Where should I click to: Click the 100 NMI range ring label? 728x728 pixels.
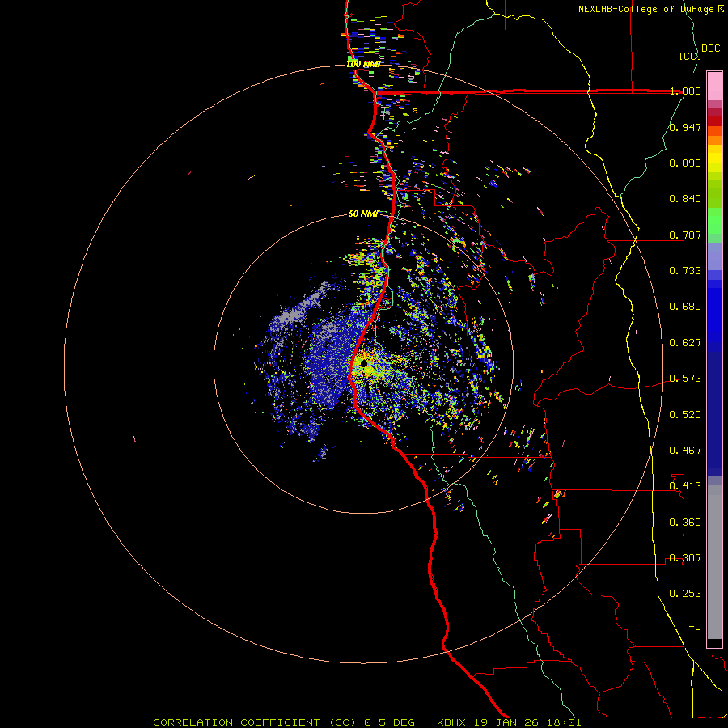[x=363, y=64]
